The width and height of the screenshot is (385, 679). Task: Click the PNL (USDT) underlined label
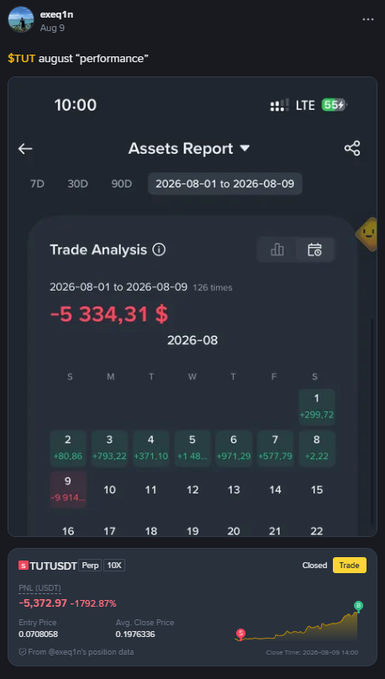pos(40,588)
